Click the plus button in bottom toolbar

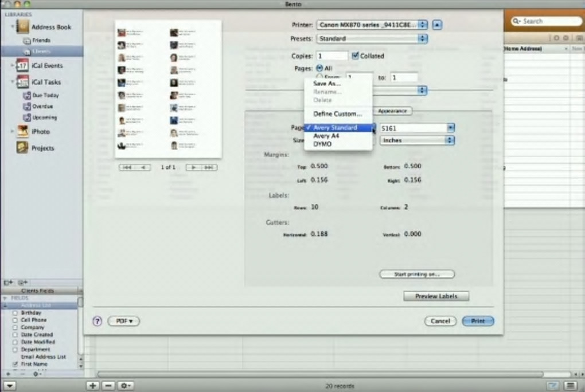click(x=92, y=386)
